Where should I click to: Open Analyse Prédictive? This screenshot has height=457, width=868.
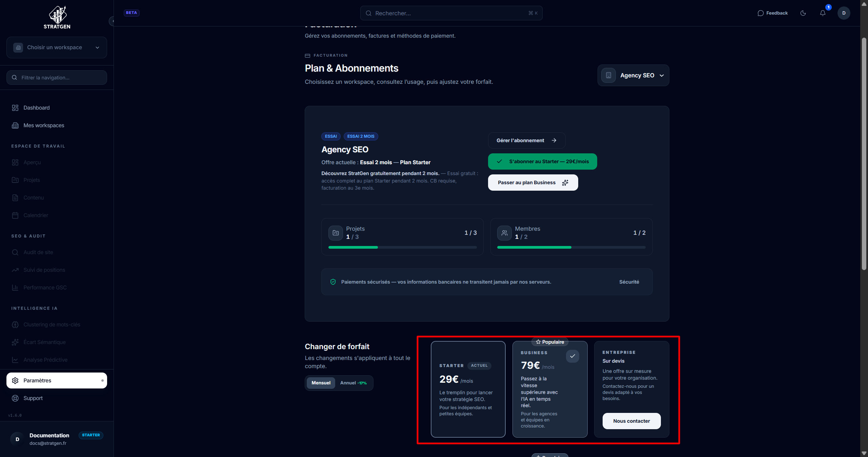click(46, 360)
